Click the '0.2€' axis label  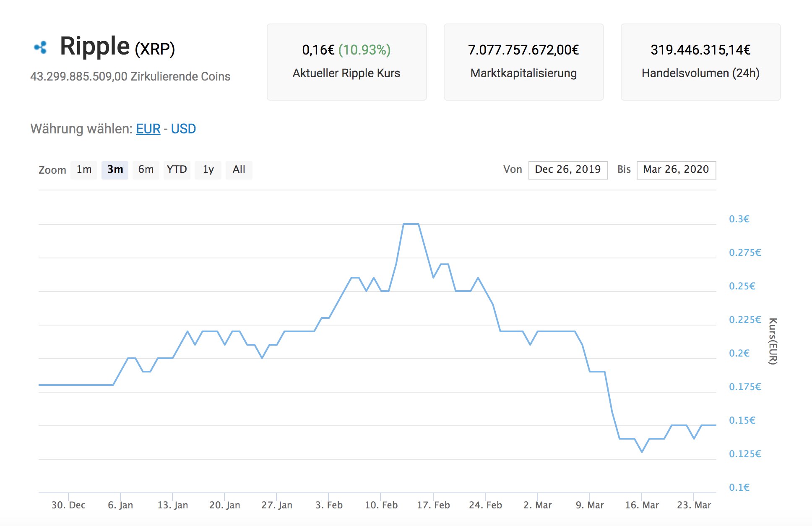[739, 353]
